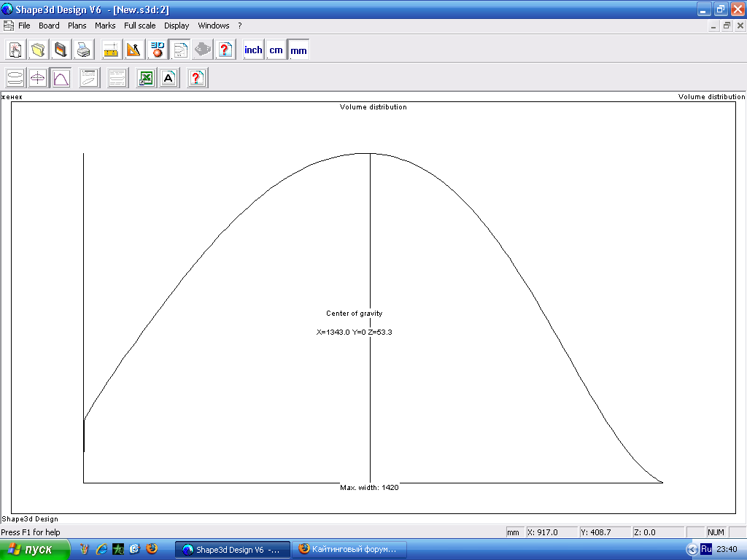
Task: Open the Plans menu
Action: 77,26
